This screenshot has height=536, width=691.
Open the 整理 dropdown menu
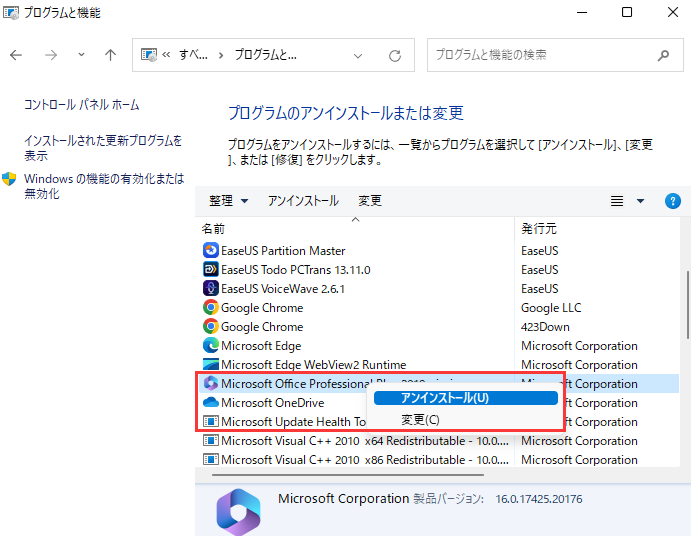click(x=229, y=201)
